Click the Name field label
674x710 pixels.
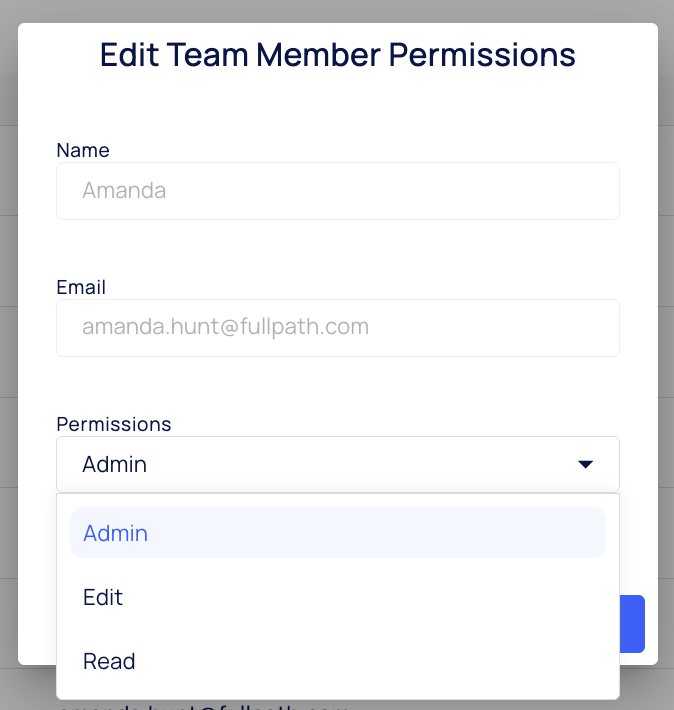pos(83,150)
